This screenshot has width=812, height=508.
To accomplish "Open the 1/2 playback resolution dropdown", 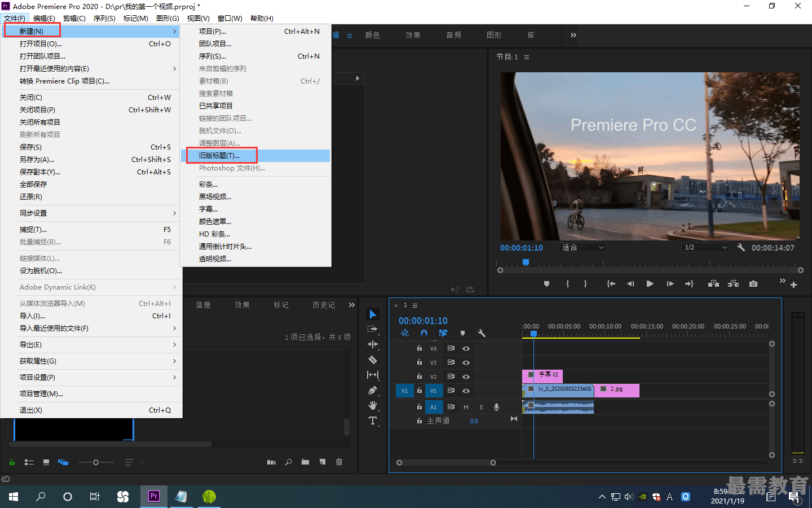I will pos(705,247).
